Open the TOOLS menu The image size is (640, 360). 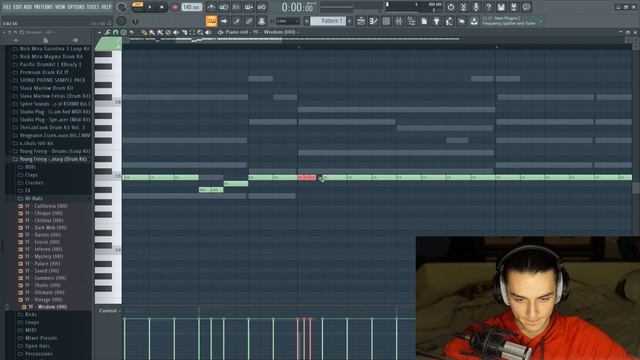click(x=93, y=7)
